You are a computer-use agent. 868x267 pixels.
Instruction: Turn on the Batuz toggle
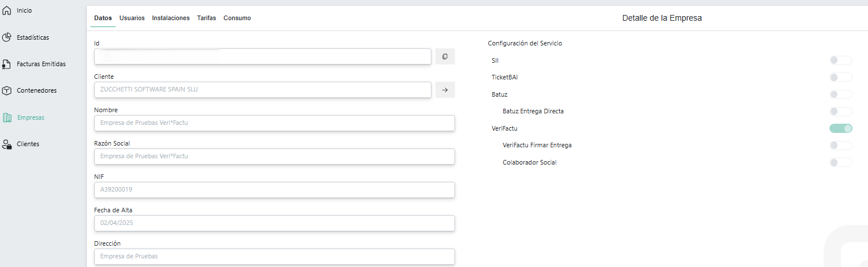(x=840, y=94)
